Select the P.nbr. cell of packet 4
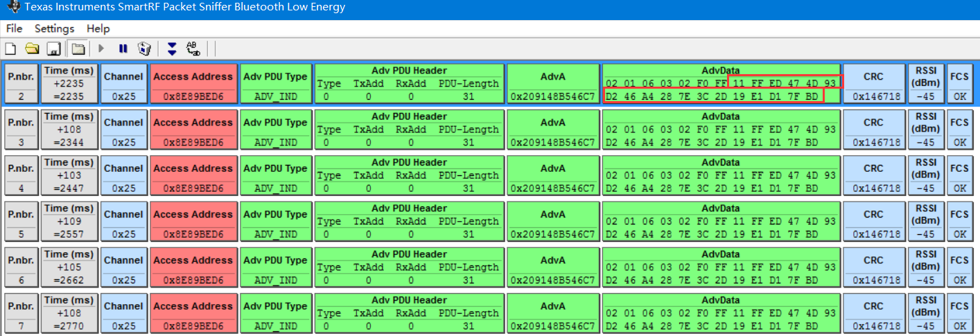 [21, 175]
